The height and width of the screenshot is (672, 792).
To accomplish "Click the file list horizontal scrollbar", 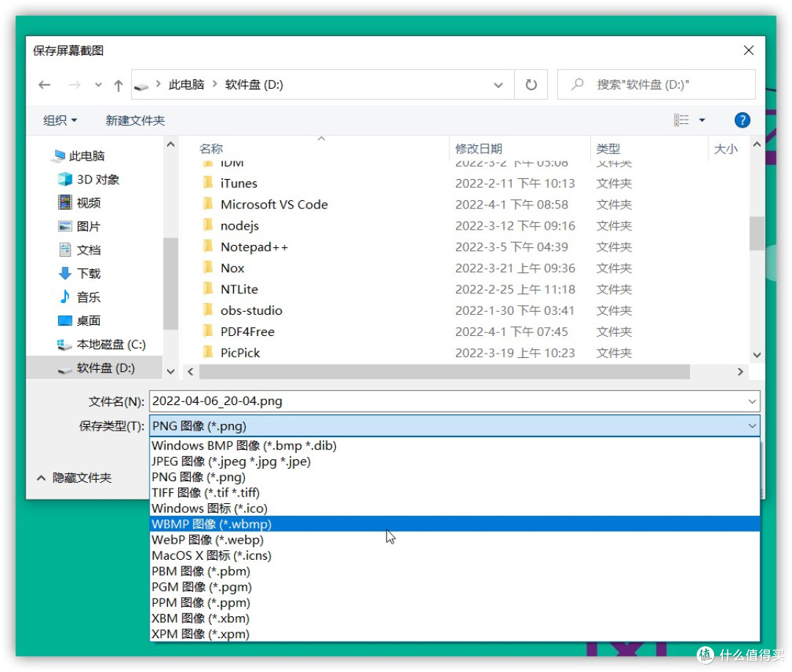I will pyautogui.click(x=444, y=372).
